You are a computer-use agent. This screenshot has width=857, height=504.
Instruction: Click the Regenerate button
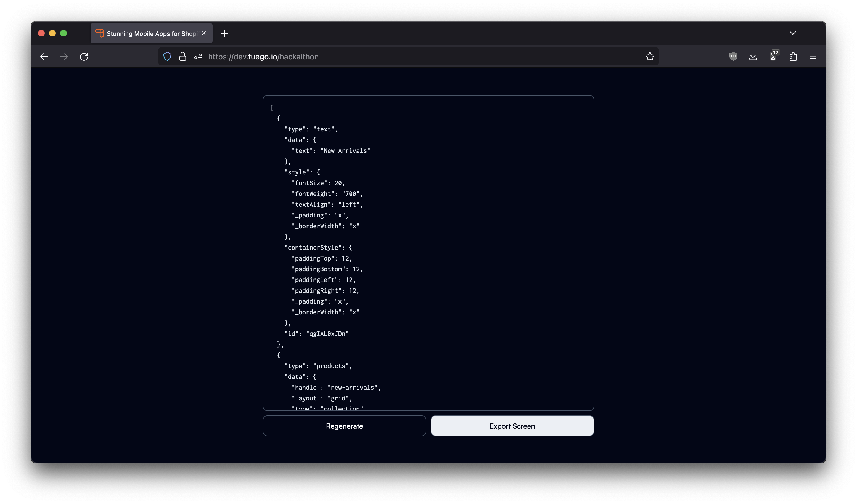344,426
